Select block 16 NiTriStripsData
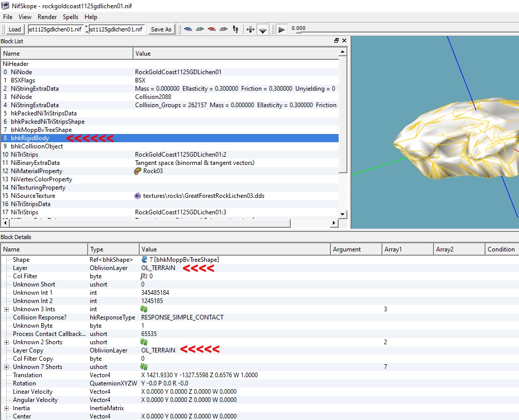The image size is (519, 420). click(170, 204)
